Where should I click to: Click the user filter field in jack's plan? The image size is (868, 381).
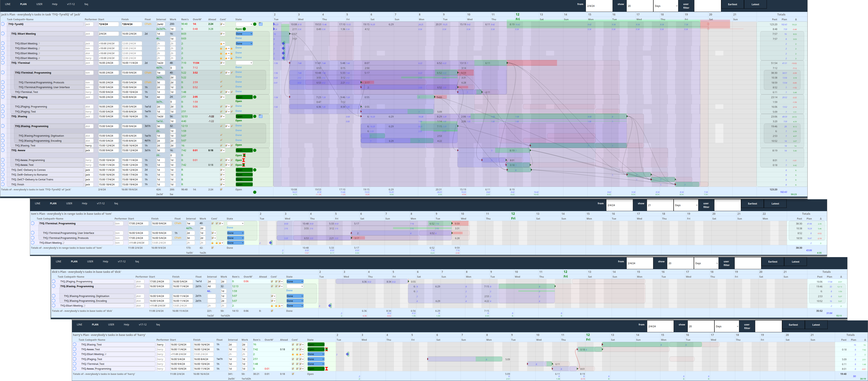point(708,6)
